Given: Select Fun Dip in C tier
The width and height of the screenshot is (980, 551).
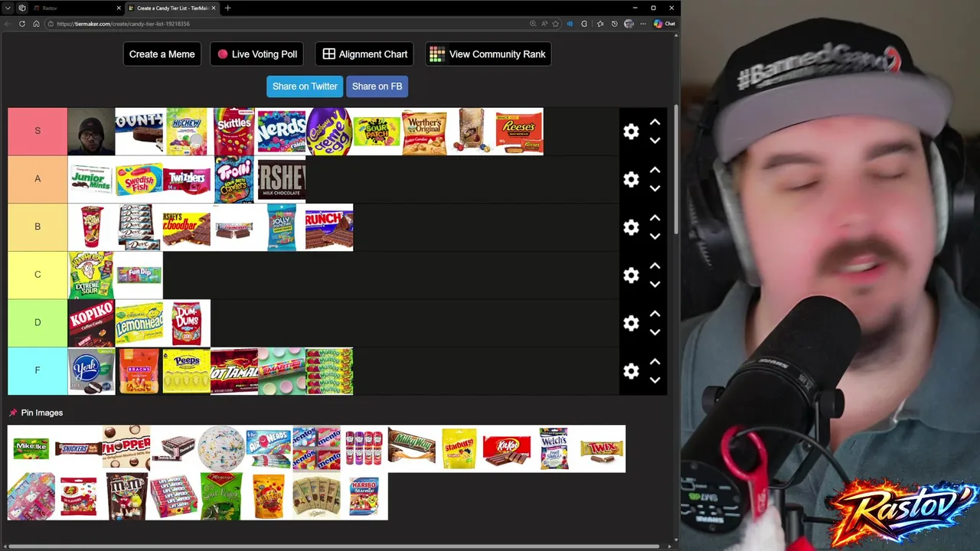Looking at the screenshot, I should pyautogui.click(x=139, y=275).
